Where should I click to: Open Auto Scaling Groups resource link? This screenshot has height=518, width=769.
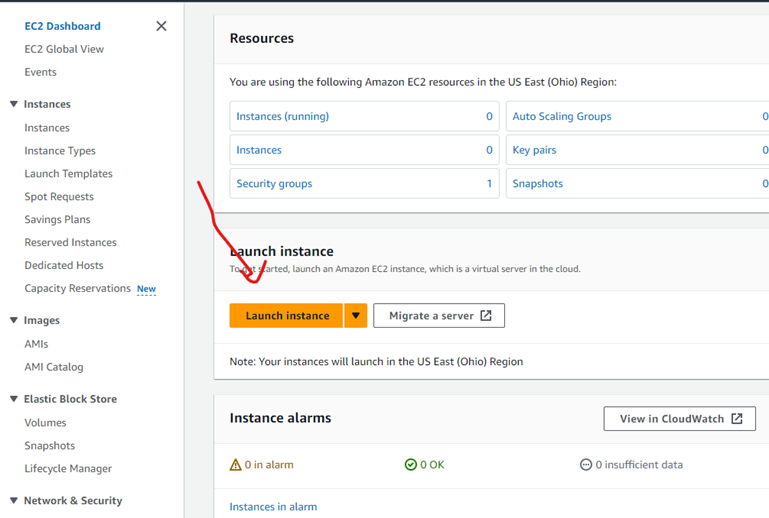coord(562,116)
